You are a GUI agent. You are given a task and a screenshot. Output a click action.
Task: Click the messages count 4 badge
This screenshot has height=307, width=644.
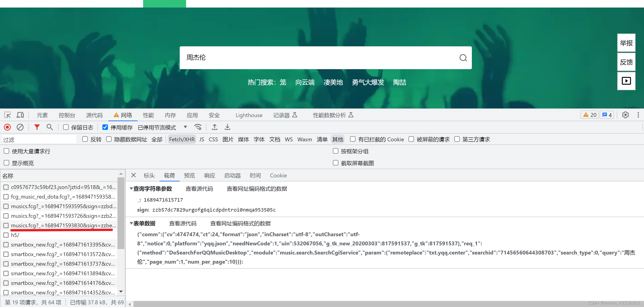(x=607, y=115)
